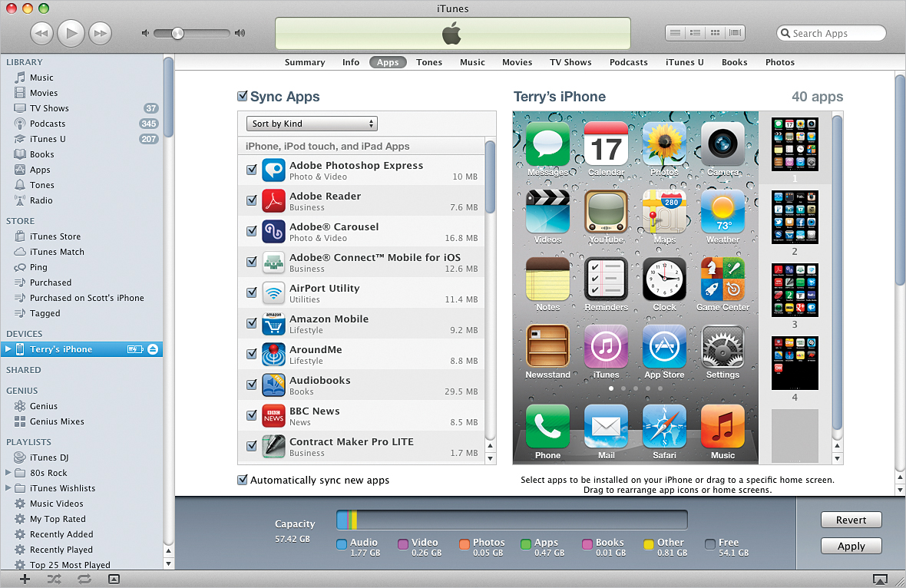Uncheck the Adobe Reader app for syncing
This screenshot has height=588, width=906.
251,201
